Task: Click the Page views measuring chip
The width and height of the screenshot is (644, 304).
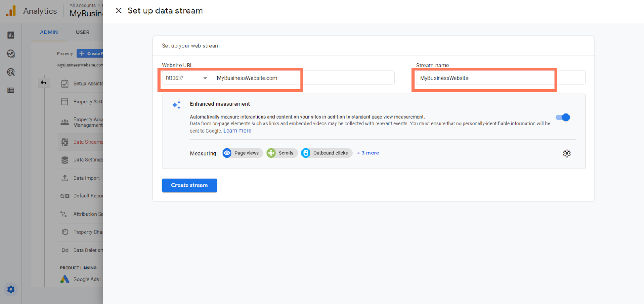Action: (x=243, y=153)
